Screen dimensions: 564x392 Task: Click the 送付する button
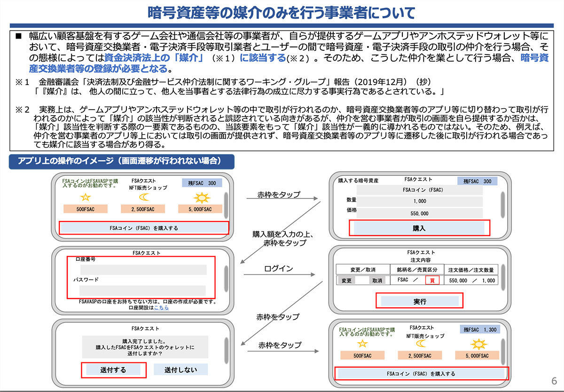113,369
